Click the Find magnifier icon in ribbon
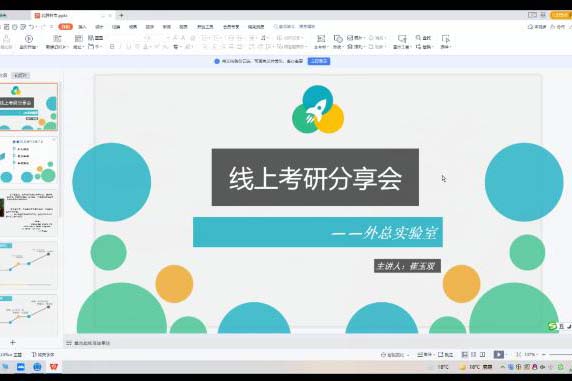Image resolution: width=572 pixels, height=381 pixels. point(418,38)
